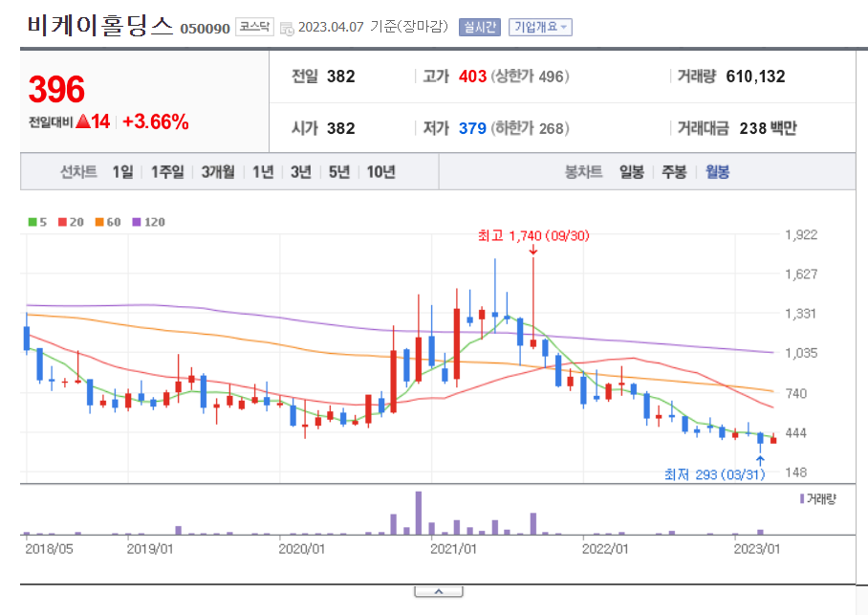Click the 최저 293 (03/31) low marker

click(715, 474)
